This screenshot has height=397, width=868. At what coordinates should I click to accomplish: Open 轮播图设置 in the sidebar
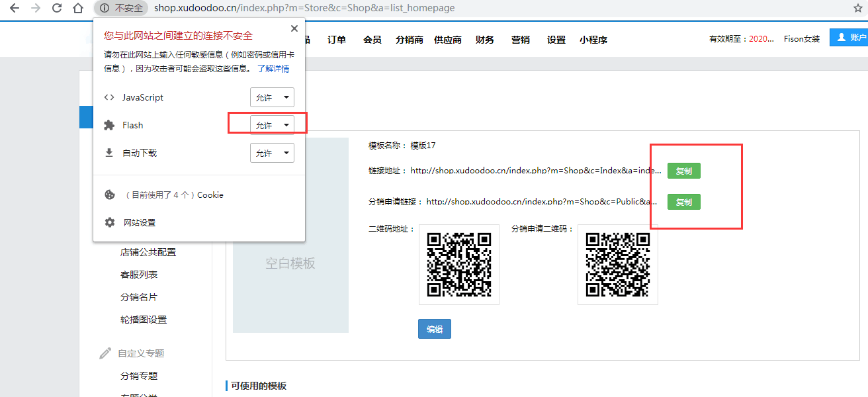coord(144,320)
